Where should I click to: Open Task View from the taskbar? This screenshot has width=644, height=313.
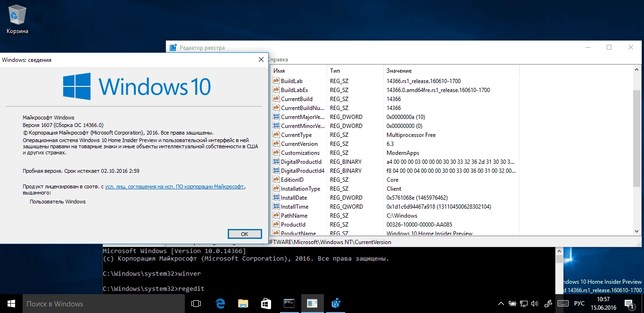pyautogui.click(x=196, y=304)
